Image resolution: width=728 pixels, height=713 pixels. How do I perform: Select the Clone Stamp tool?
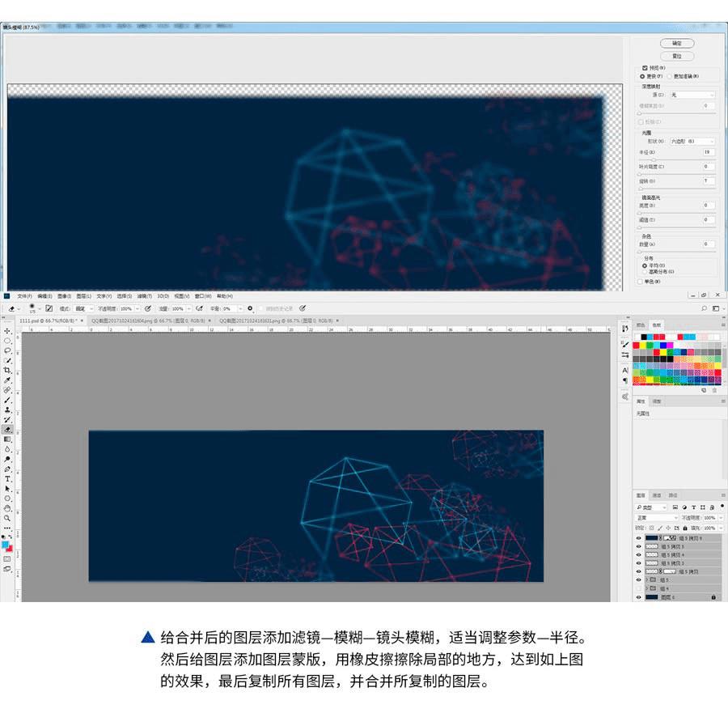[x=7, y=410]
